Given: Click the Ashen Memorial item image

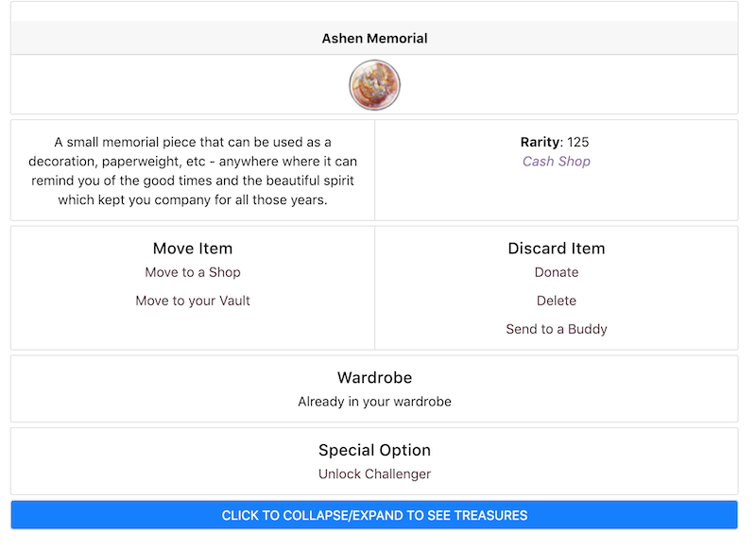Looking at the screenshot, I should pyautogui.click(x=374, y=85).
